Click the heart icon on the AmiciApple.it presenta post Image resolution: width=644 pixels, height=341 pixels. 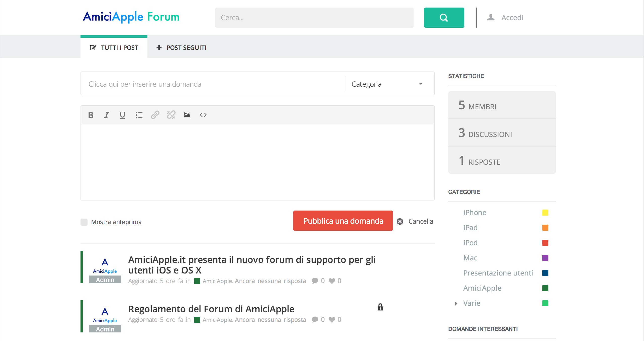(332, 281)
